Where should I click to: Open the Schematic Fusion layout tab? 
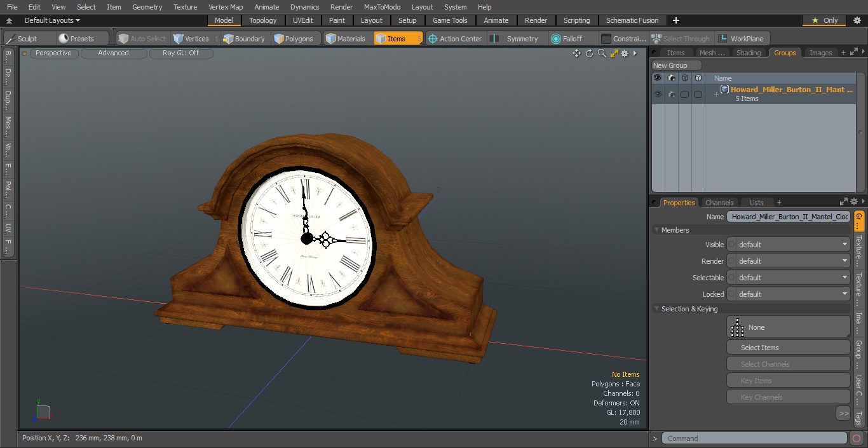point(632,20)
